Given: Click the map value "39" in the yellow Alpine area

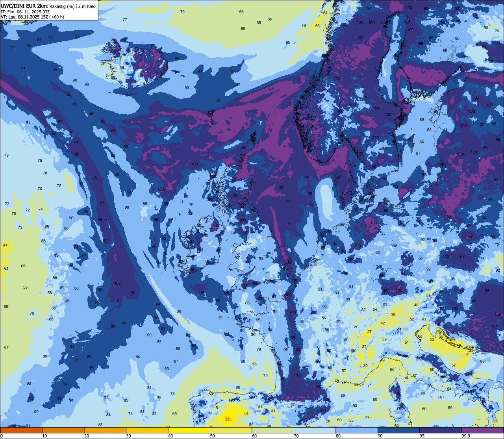Looking at the screenshot, I should 393,315.
